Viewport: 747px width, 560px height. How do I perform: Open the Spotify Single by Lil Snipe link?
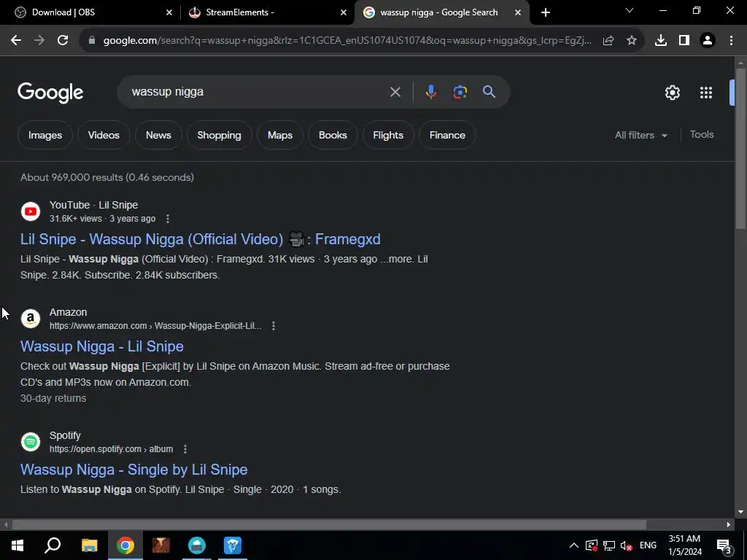(x=134, y=470)
